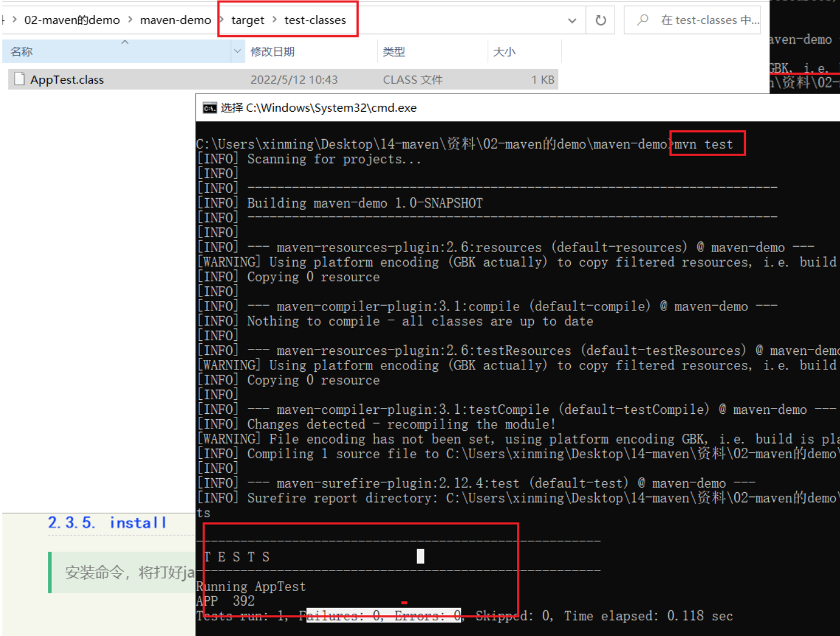Expand chevron between maven-demo and target
Screen dimensions: 840x636
[x=221, y=20]
